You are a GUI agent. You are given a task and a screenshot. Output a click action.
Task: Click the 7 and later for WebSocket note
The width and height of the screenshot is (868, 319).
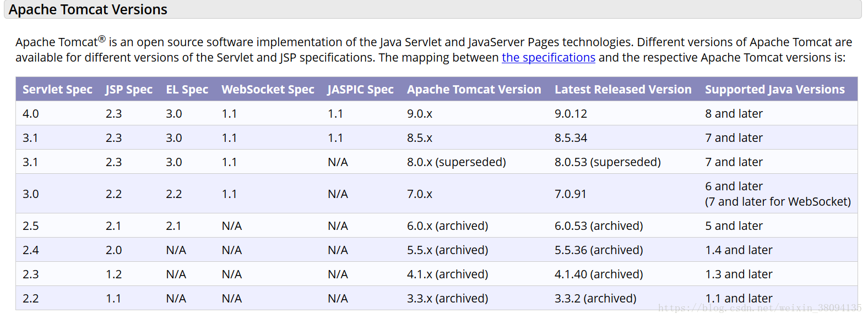778,202
